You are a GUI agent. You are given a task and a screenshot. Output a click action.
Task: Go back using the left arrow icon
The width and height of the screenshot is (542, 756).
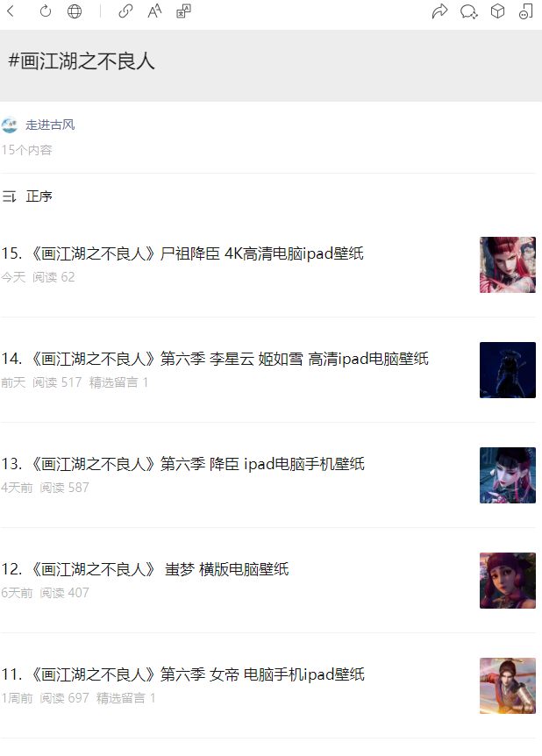[x=11, y=11]
